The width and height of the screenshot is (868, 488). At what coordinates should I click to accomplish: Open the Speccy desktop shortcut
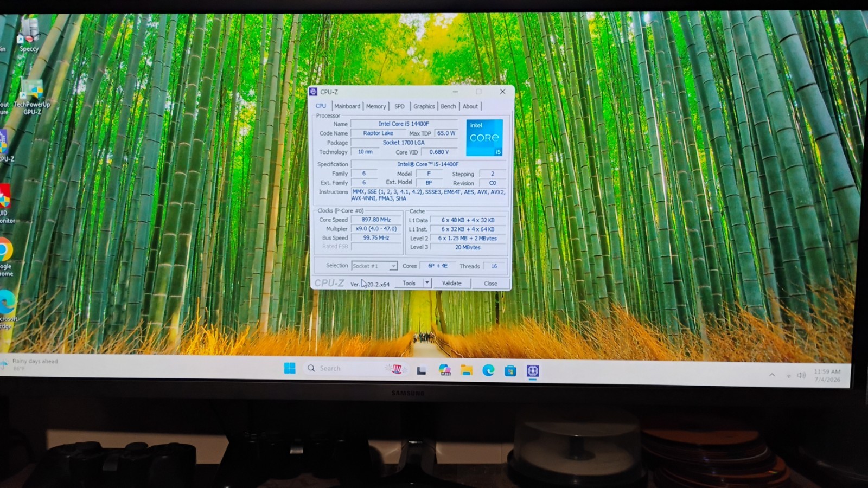point(29,36)
